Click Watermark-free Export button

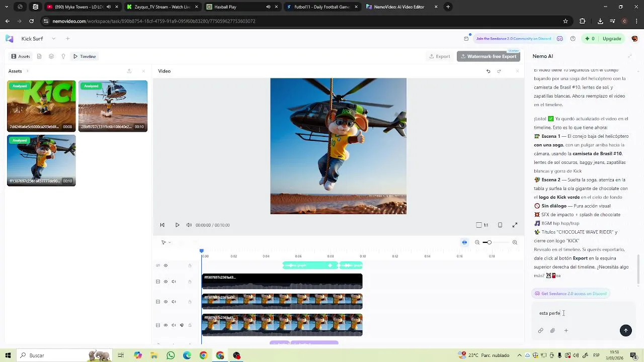(489, 56)
